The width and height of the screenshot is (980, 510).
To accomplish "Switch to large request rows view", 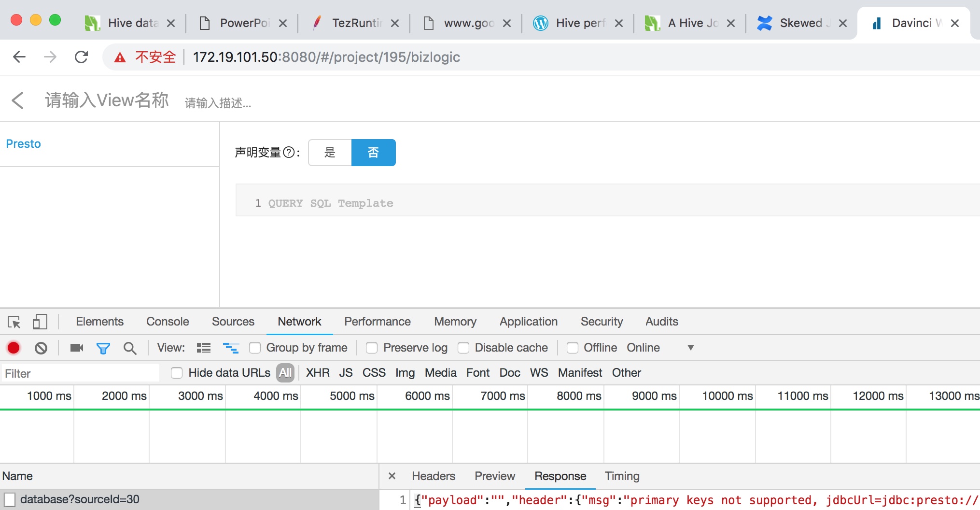I will (x=203, y=348).
